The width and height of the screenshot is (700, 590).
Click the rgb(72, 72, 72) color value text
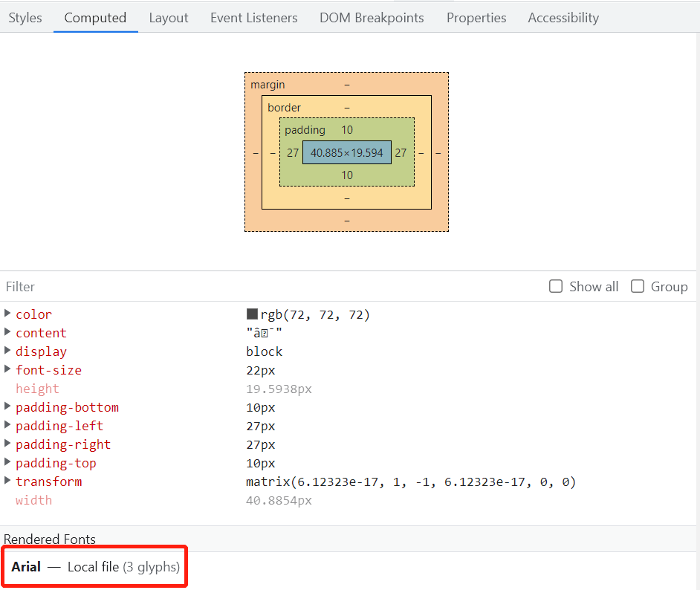coord(315,314)
